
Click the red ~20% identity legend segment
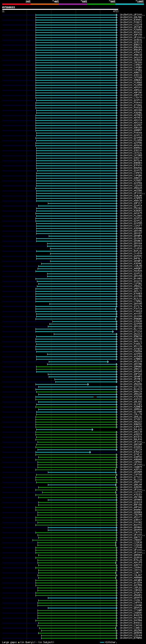(x=16, y=4)
